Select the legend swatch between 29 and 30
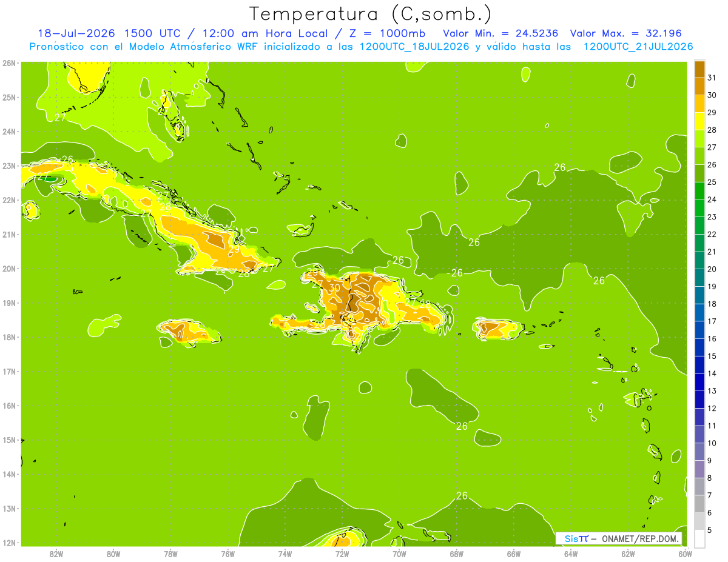The width and height of the screenshot is (728, 562). (x=699, y=104)
